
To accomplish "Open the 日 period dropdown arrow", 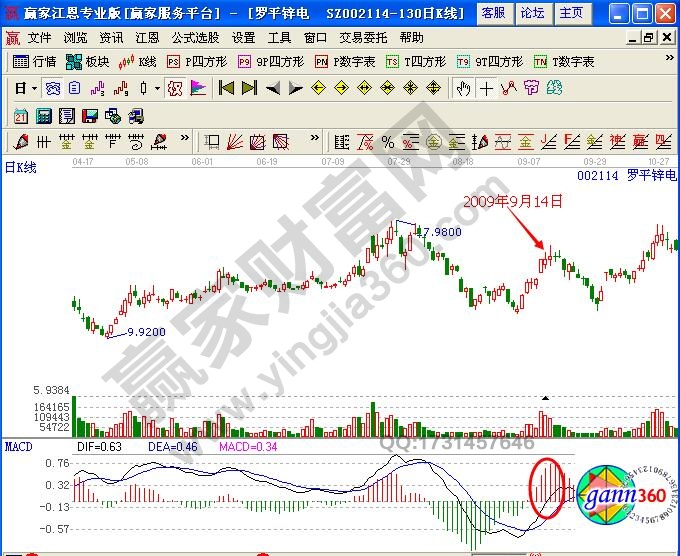I will pos(35,88).
